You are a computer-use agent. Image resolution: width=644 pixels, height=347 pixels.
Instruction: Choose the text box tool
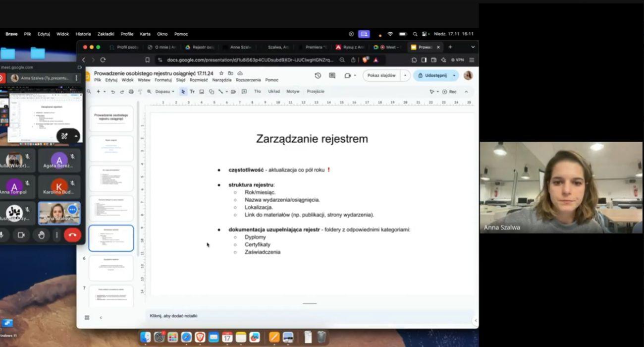pos(192,92)
